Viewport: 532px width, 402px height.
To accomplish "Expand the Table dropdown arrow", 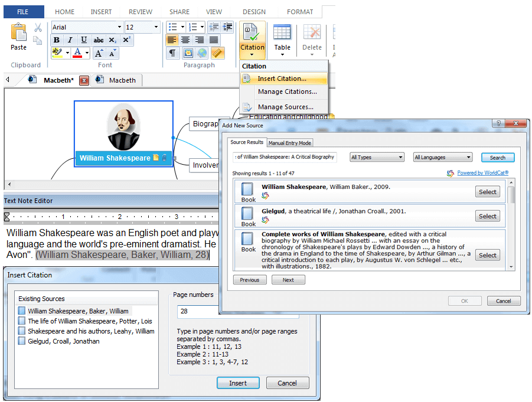I will (282, 55).
